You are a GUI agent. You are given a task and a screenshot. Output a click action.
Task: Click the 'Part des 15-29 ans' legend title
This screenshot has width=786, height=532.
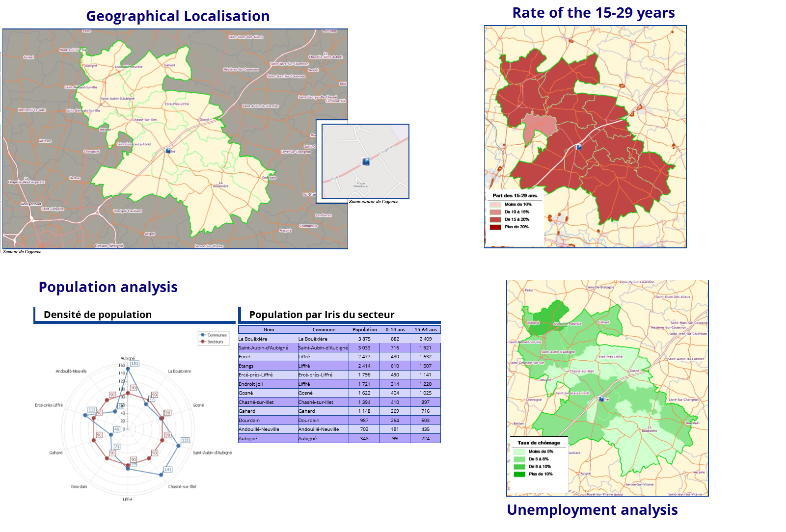515,195
